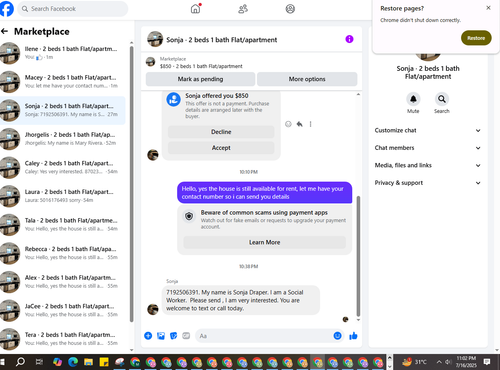
Task: Open Alex conversation in list
Action: 63,282
